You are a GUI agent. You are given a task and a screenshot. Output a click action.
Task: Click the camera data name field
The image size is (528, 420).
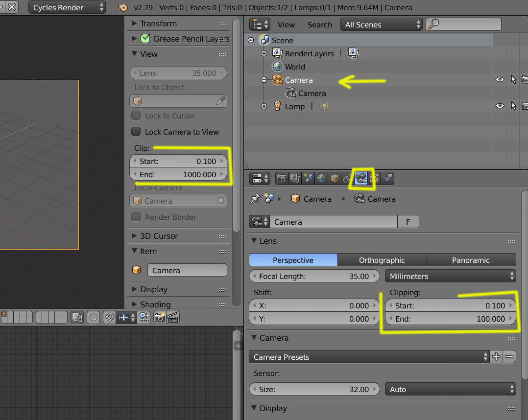[334, 222]
